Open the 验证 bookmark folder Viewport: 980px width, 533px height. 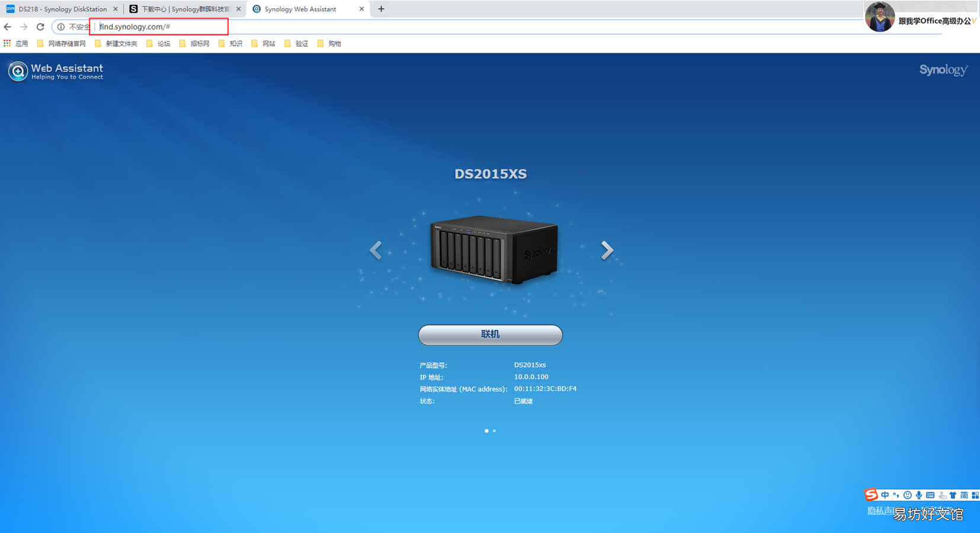296,43
